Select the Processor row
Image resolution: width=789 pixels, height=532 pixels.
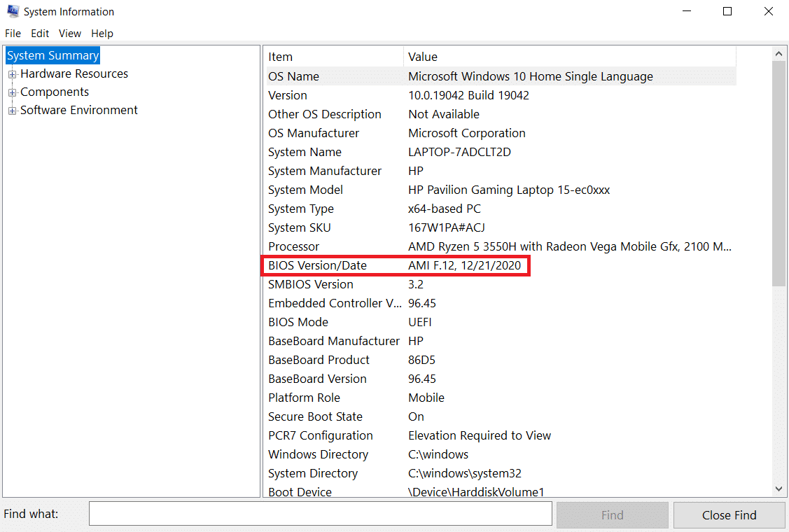[x=396, y=246]
